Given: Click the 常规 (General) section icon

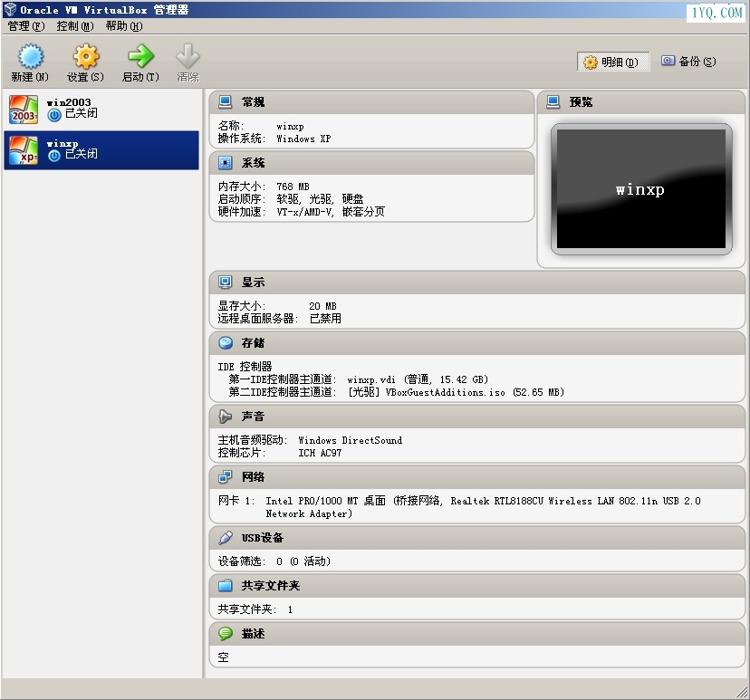Looking at the screenshot, I should tap(226, 101).
